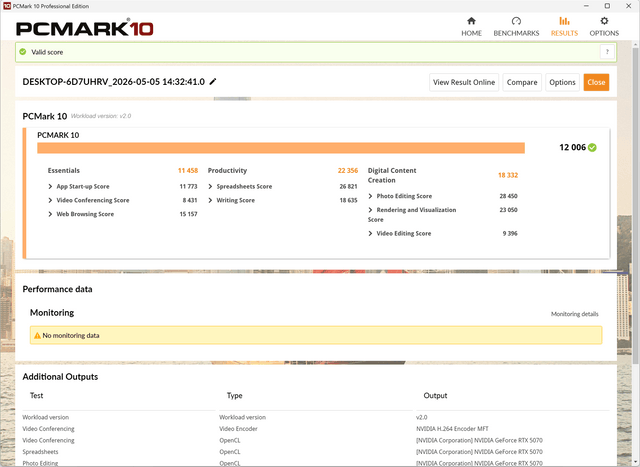Viewport: 640px width, 467px height.
Task: Switch to OPTIONS tab label
Action: [604, 33]
